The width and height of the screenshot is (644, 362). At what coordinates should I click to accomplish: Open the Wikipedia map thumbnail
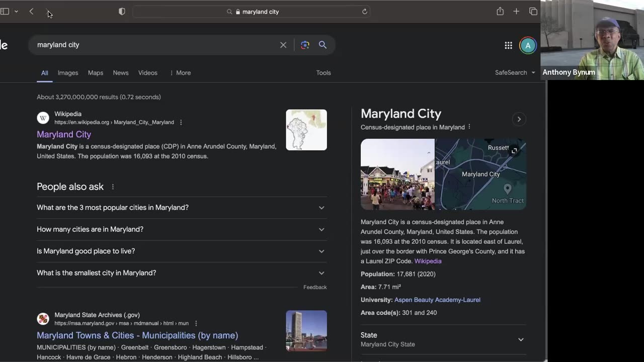pyautogui.click(x=306, y=130)
